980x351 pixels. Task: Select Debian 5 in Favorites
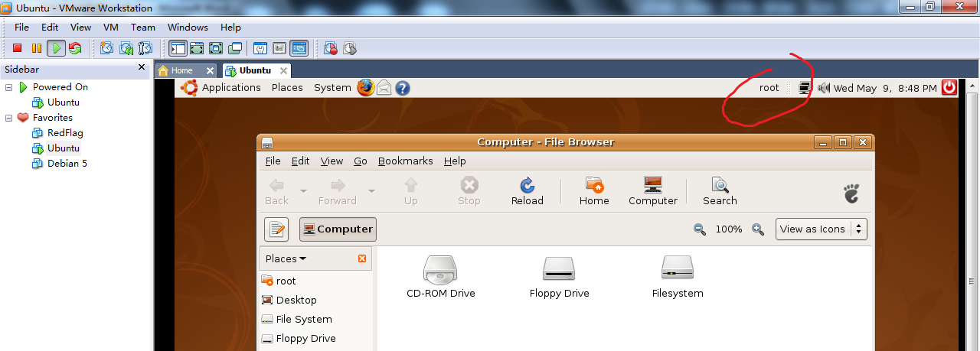tap(67, 164)
